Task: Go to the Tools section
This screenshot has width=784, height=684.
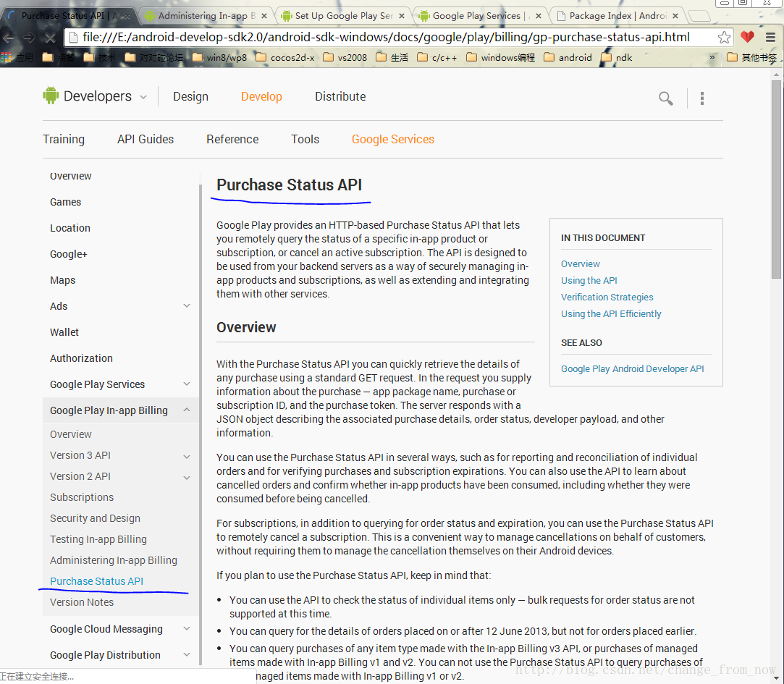Action: coord(305,139)
